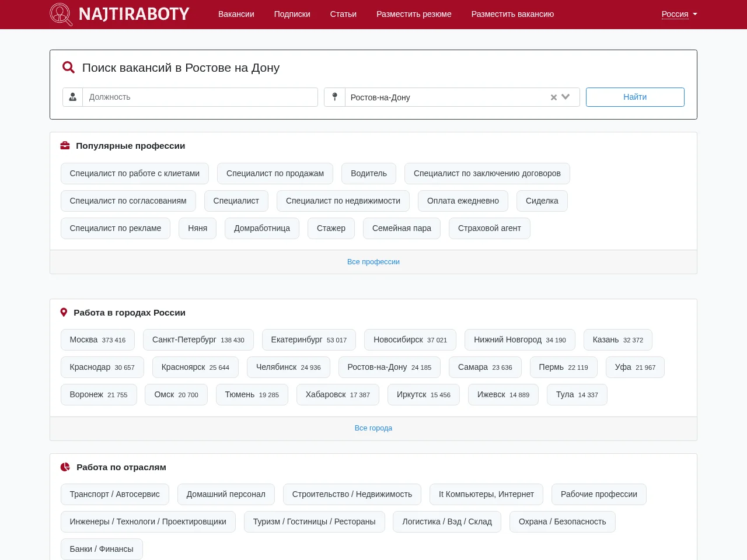Choose the Оплата ежедневно tag

click(463, 201)
